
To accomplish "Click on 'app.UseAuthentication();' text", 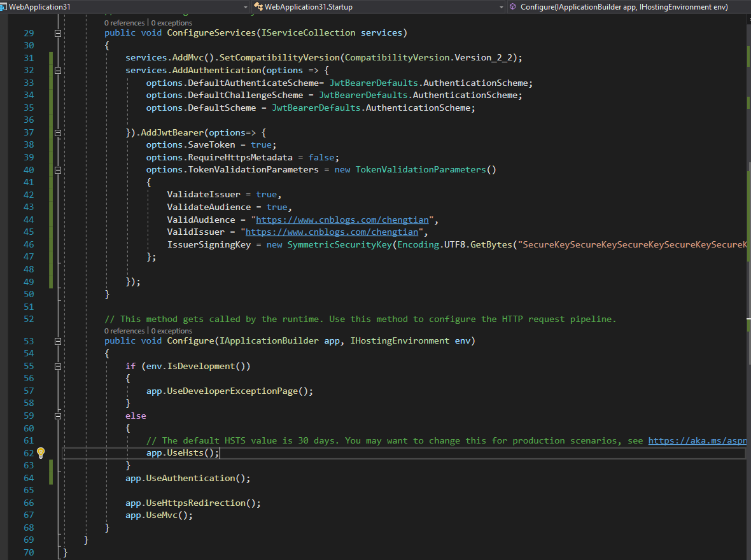I will (x=188, y=478).
